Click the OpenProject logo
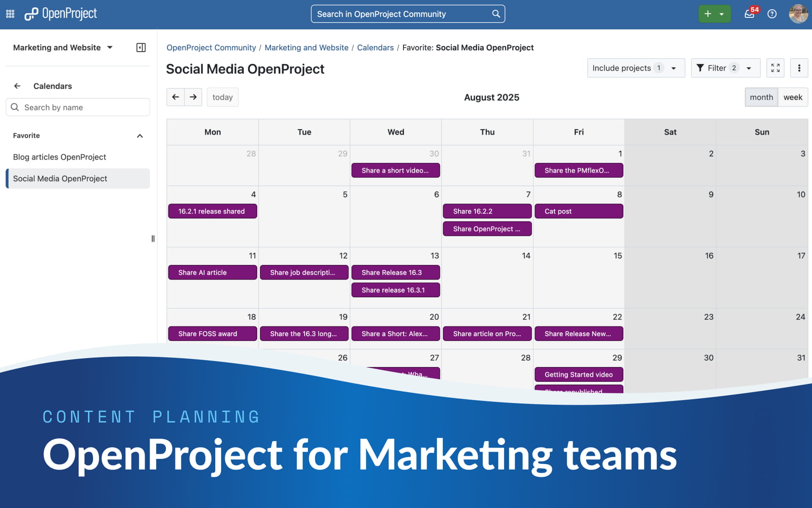 coord(60,14)
